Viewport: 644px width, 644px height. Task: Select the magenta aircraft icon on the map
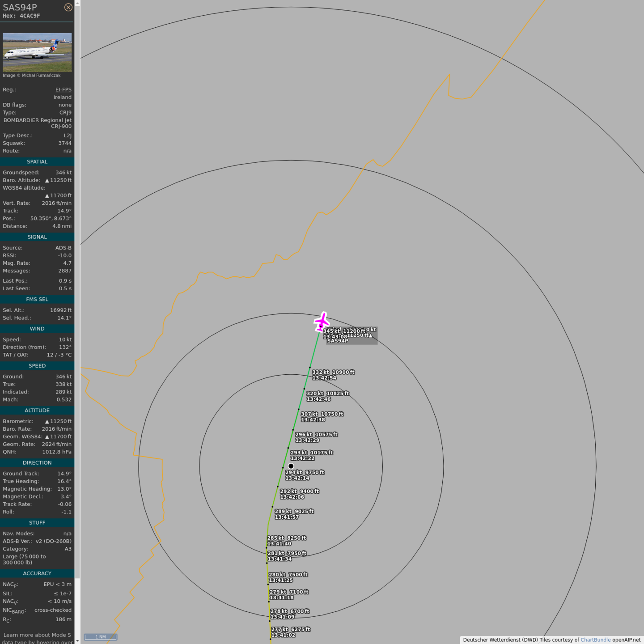(x=322, y=322)
